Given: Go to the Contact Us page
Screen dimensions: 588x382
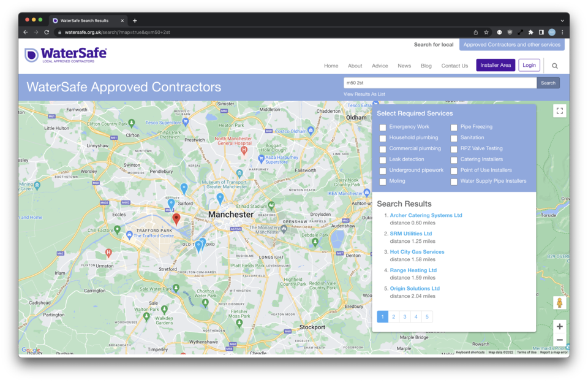Looking at the screenshot, I should click(x=454, y=66).
